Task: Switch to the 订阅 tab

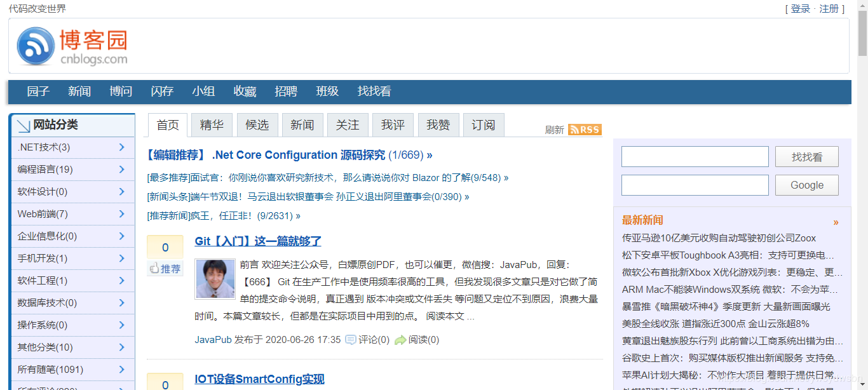Action: [x=484, y=125]
